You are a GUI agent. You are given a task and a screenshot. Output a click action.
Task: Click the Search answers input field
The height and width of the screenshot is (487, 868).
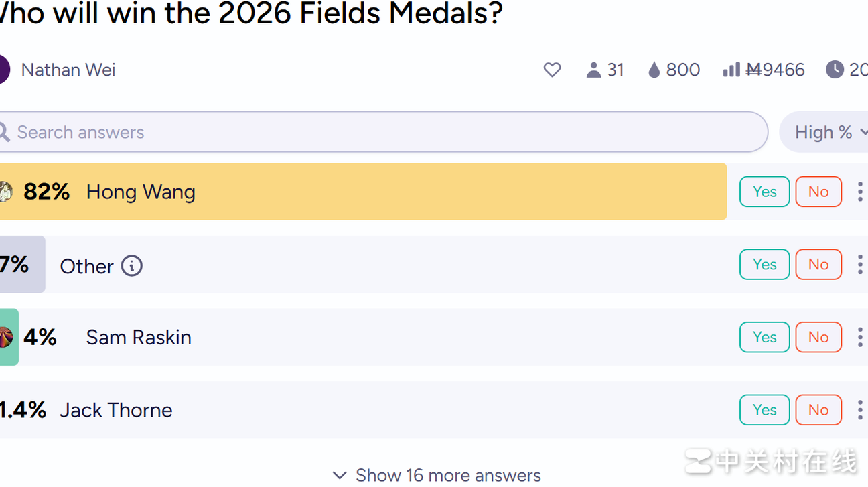click(382, 132)
